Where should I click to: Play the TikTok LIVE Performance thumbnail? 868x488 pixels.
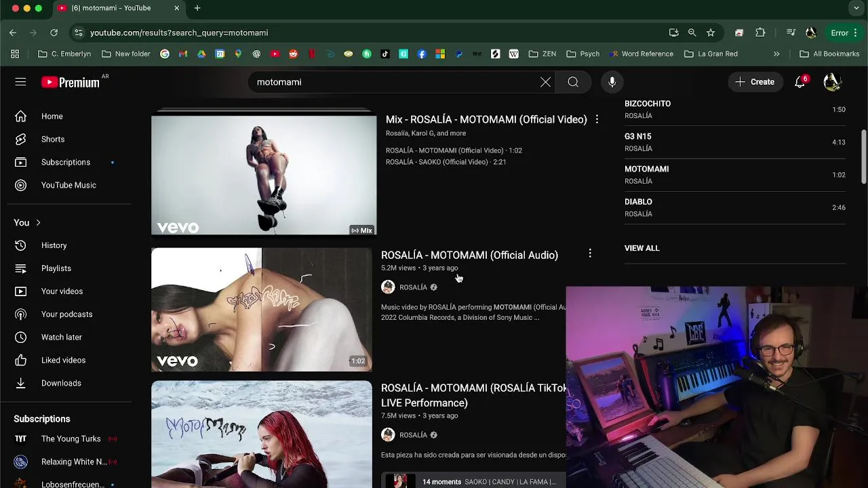tap(262, 434)
